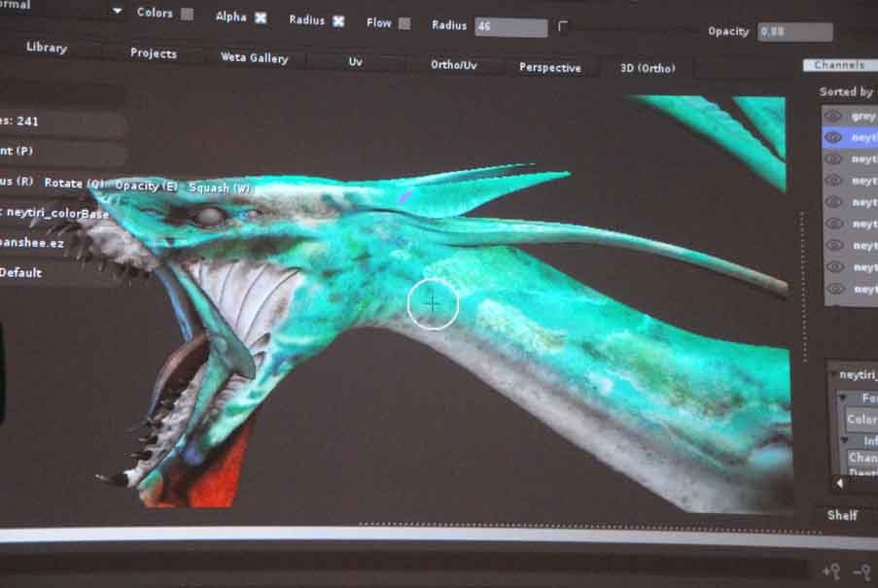The height and width of the screenshot is (588, 878).
Task: Click the Rotate (Q) brush control
Action: coord(73,183)
